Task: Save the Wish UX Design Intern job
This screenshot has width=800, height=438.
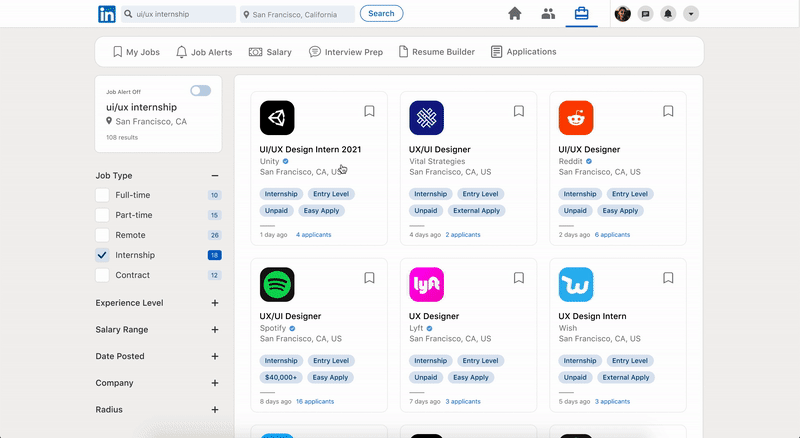Action: point(668,278)
